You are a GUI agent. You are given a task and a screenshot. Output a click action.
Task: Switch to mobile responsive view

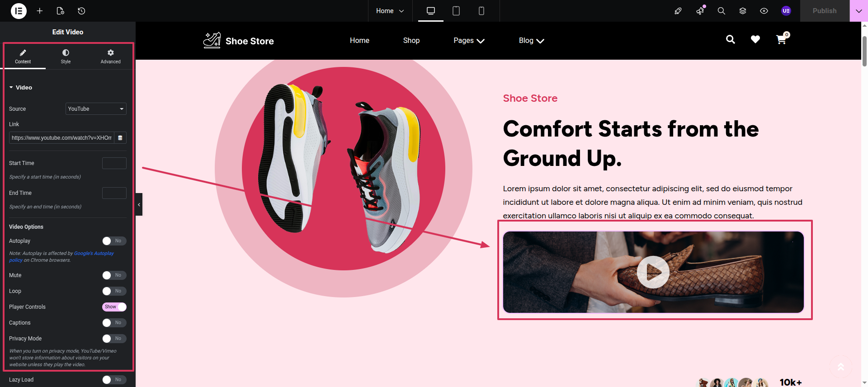point(481,11)
